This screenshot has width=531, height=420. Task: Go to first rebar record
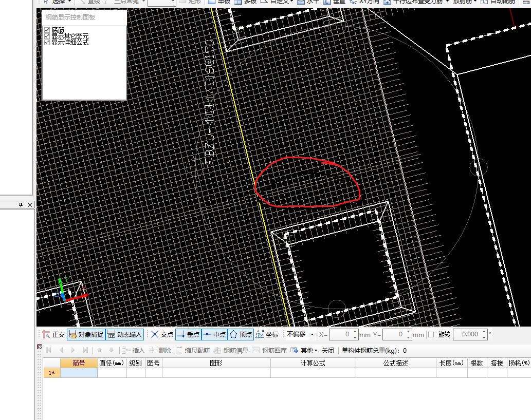(49, 350)
